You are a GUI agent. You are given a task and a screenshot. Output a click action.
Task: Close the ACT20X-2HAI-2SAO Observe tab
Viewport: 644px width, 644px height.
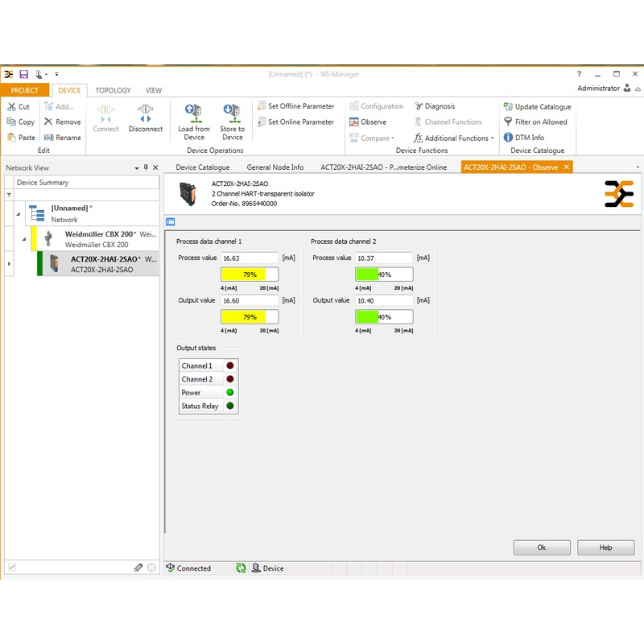(567, 167)
